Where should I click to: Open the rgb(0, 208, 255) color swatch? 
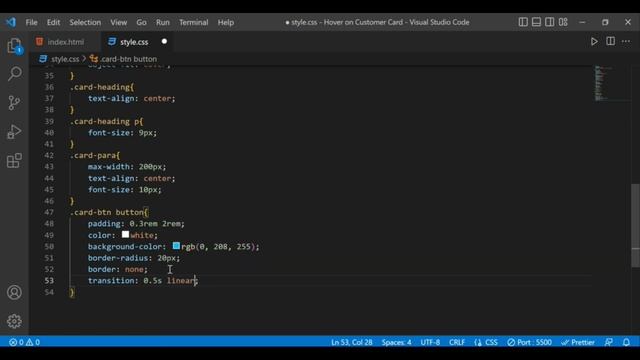tap(176, 246)
